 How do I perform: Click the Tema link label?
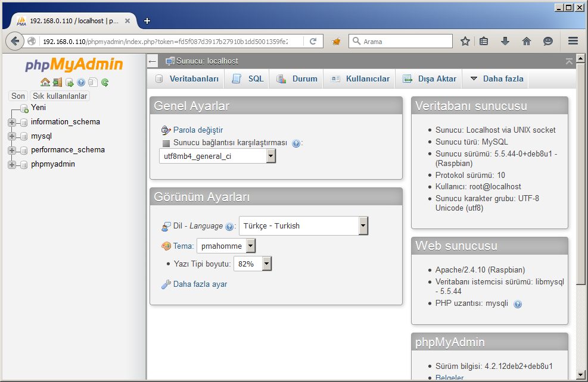(183, 246)
